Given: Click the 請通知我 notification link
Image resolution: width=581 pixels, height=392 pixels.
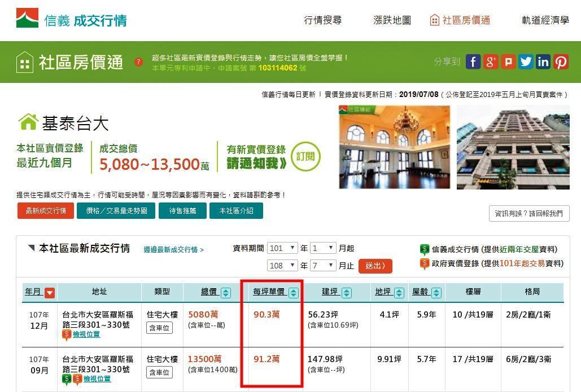Looking at the screenshot, I should 256,163.
